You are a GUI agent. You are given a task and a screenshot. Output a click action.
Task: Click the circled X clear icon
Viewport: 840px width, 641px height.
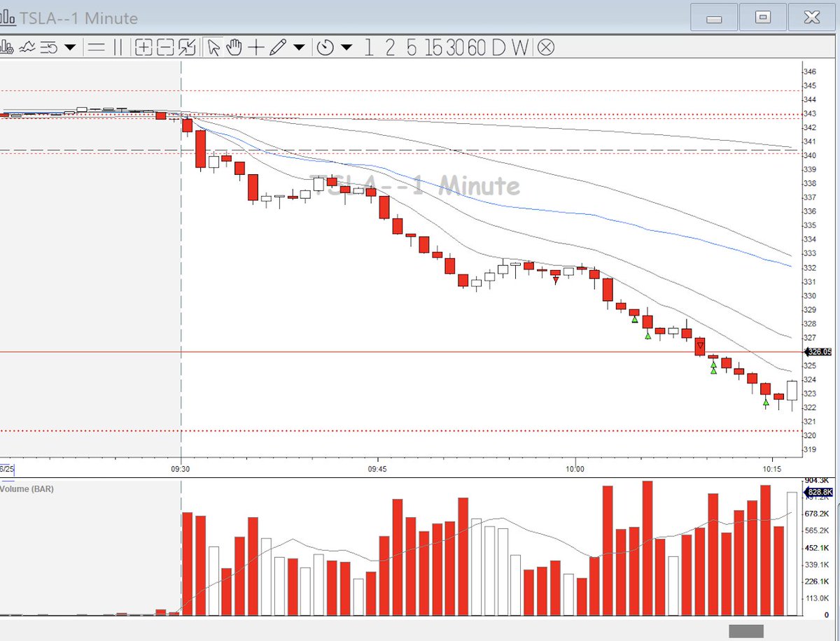click(x=546, y=48)
